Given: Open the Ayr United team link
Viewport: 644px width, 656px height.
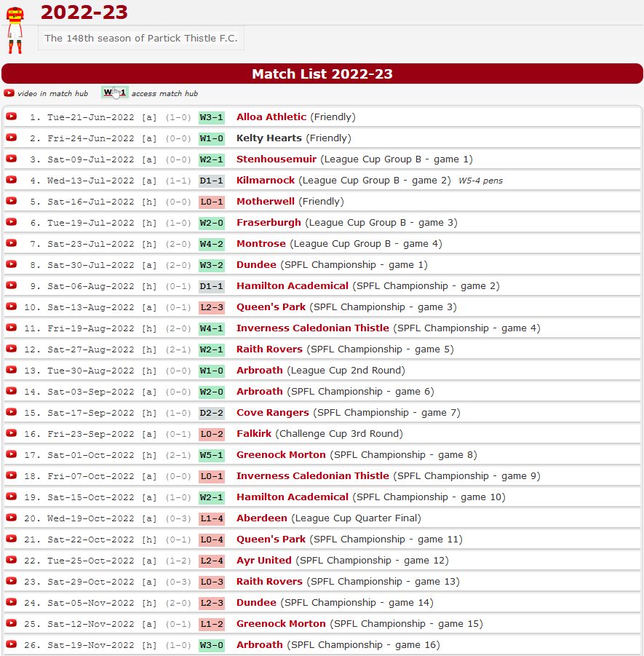Looking at the screenshot, I should pyautogui.click(x=264, y=560).
